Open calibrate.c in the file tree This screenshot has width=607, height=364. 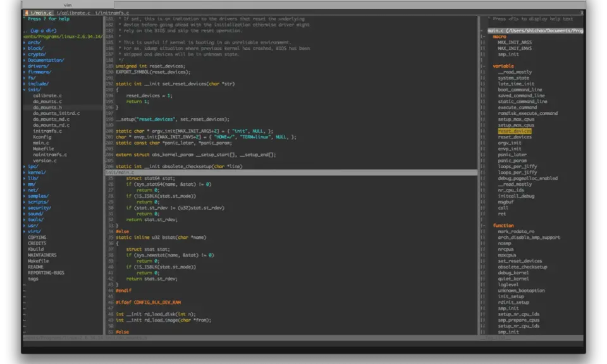pyautogui.click(x=47, y=95)
